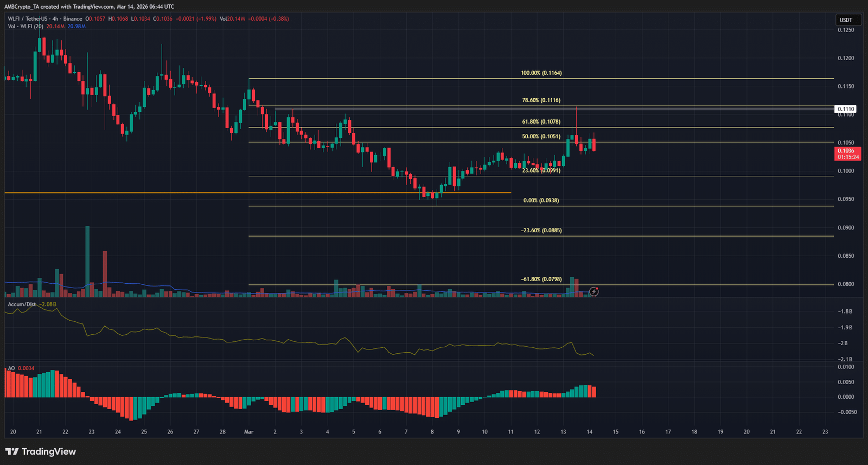Click the tallest green volume bar
The width and height of the screenshot is (868, 465).
pyautogui.click(x=87, y=260)
